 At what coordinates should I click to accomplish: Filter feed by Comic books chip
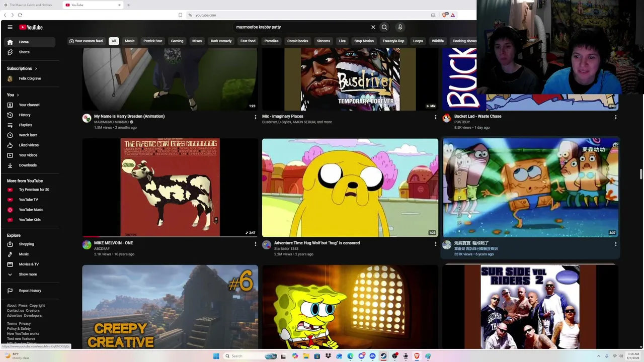[298, 41]
